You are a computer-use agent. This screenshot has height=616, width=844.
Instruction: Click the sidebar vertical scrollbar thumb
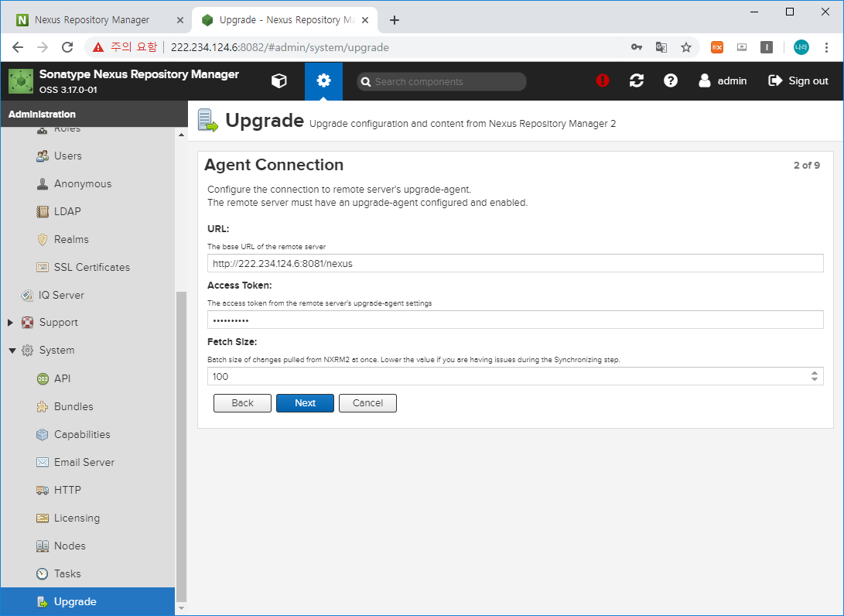[x=181, y=447]
